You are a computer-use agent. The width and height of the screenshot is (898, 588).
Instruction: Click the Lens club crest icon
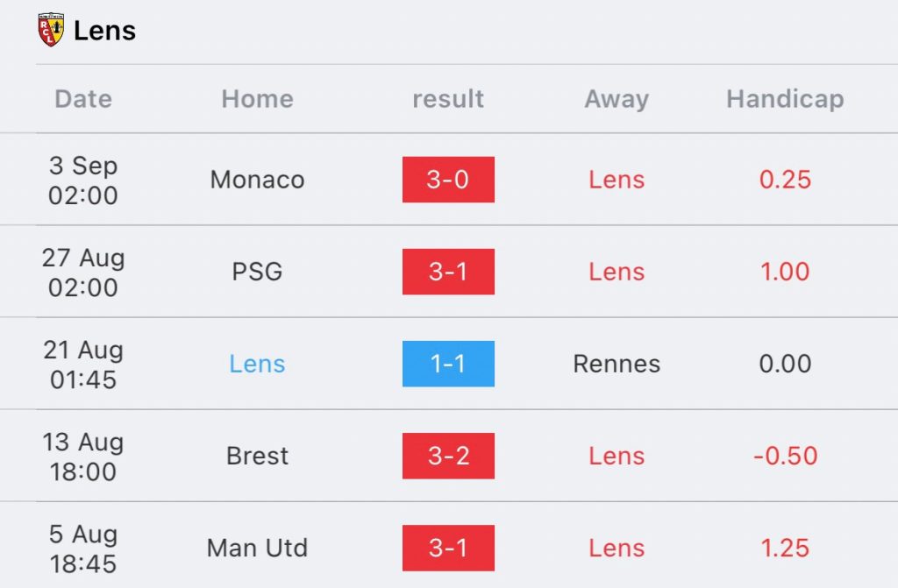[x=51, y=31]
